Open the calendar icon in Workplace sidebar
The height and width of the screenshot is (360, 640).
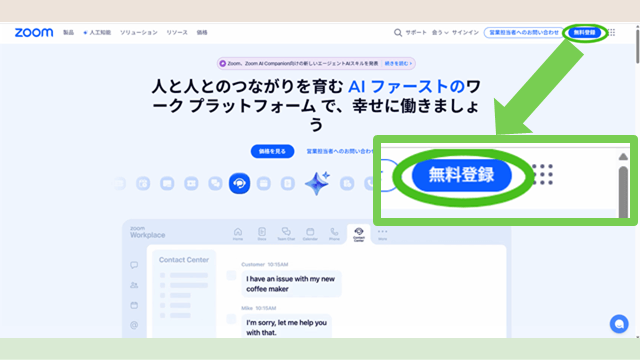click(x=134, y=305)
